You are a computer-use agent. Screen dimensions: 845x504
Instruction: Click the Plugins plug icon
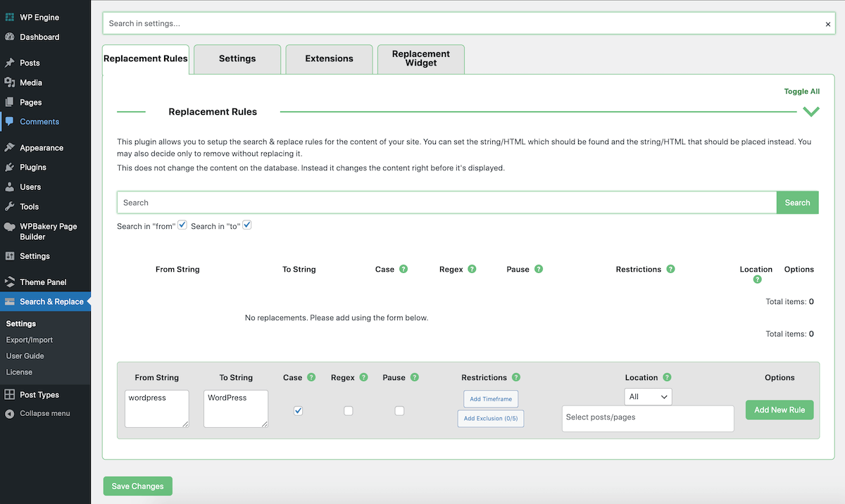pyautogui.click(x=10, y=168)
